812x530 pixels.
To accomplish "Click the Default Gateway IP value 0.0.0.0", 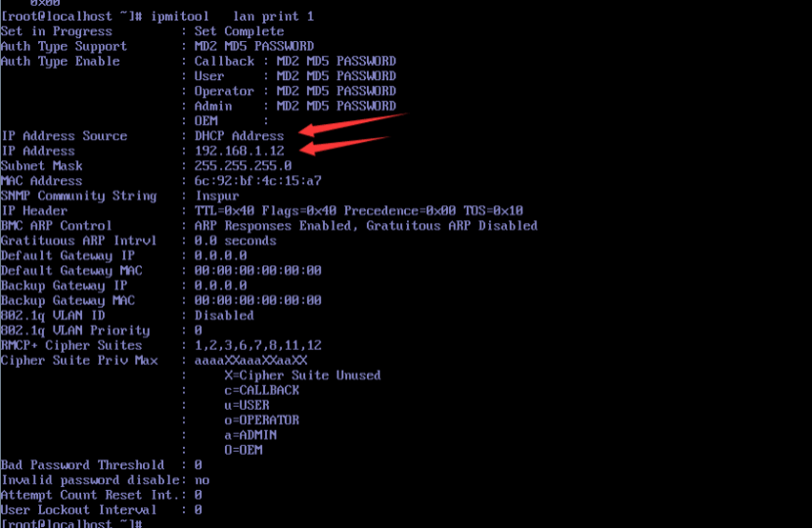I will [x=220, y=255].
